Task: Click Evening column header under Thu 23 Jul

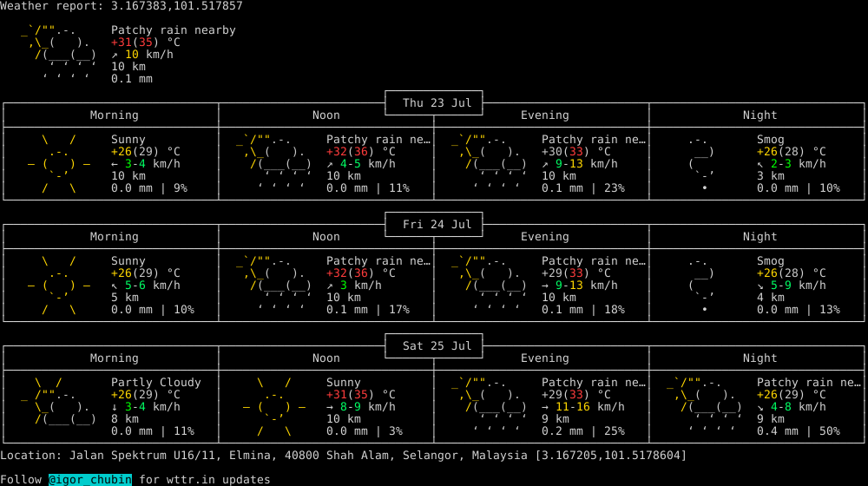Action: pyautogui.click(x=545, y=115)
